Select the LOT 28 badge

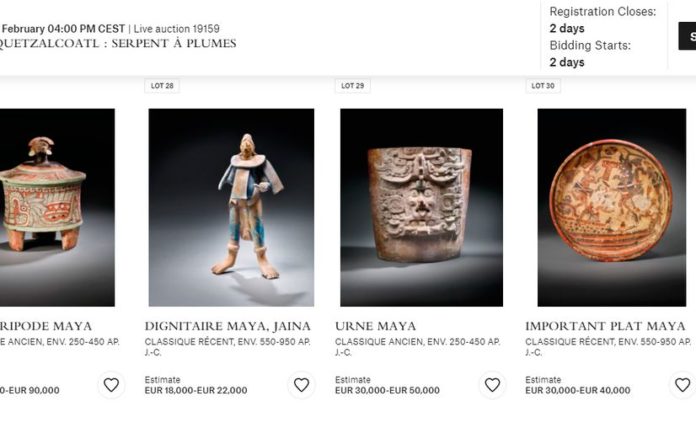click(x=162, y=86)
